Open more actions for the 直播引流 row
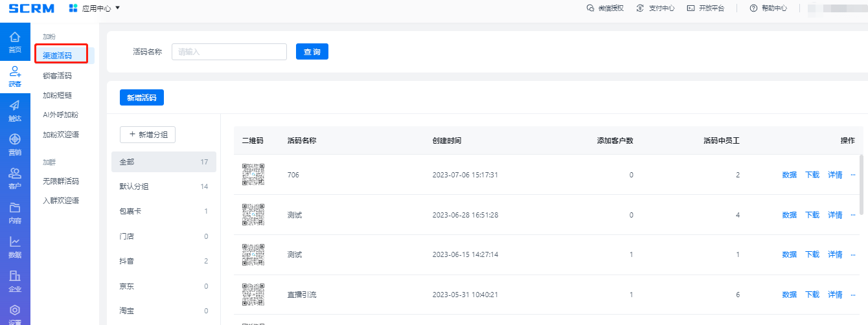Screen dimensions: 868x325 [853, 295]
